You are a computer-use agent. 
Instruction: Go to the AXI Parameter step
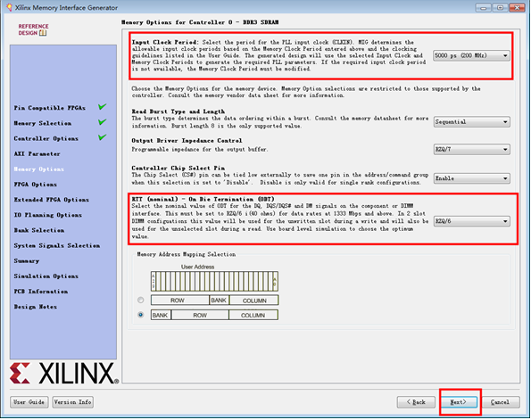pos(37,154)
